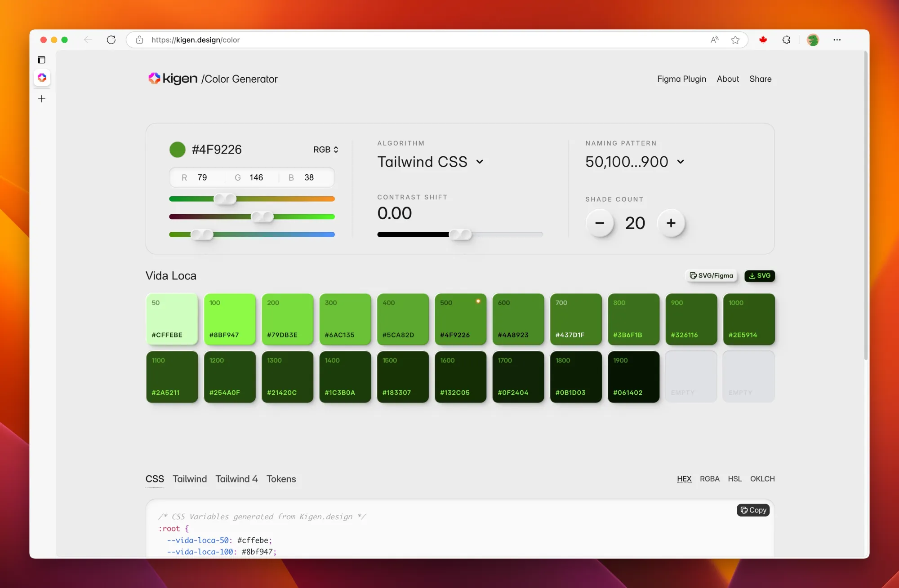Screen dimensions: 899x588
Task: Open the RGB color mode selector
Action: coord(325,150)
